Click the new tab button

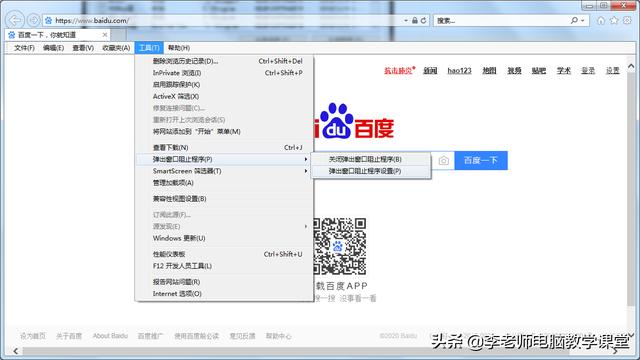119,35
